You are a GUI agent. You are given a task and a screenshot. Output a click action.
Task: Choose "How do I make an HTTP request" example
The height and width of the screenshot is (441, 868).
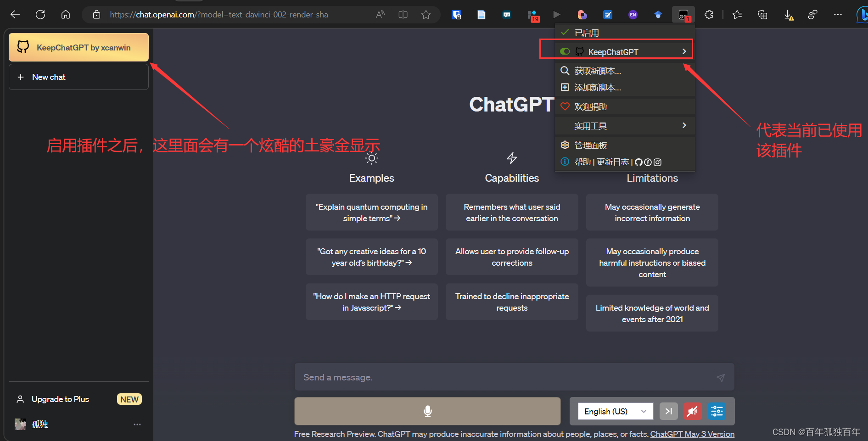coord(371,302)
